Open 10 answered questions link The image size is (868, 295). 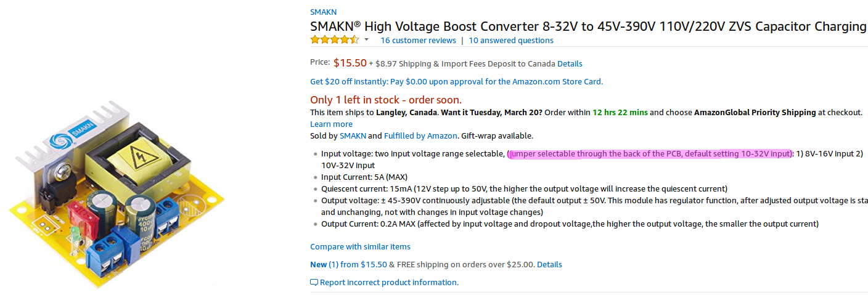click(x=511, y=40)
